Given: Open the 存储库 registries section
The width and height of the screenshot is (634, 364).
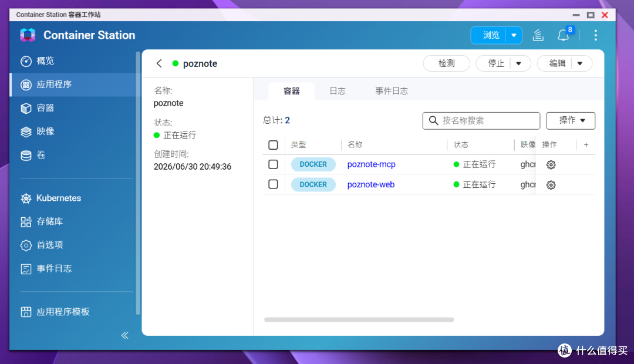Looking at the screenshot, I should tap(42, 221).
